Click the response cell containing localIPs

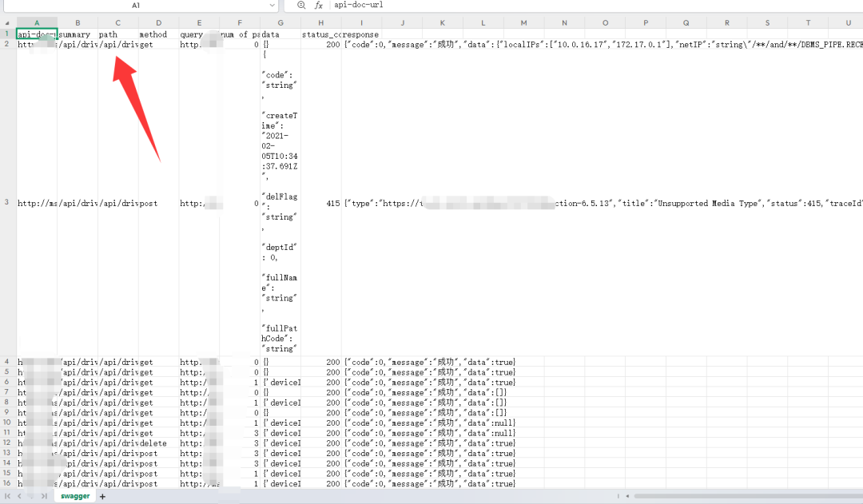click(x=603, y=44)
